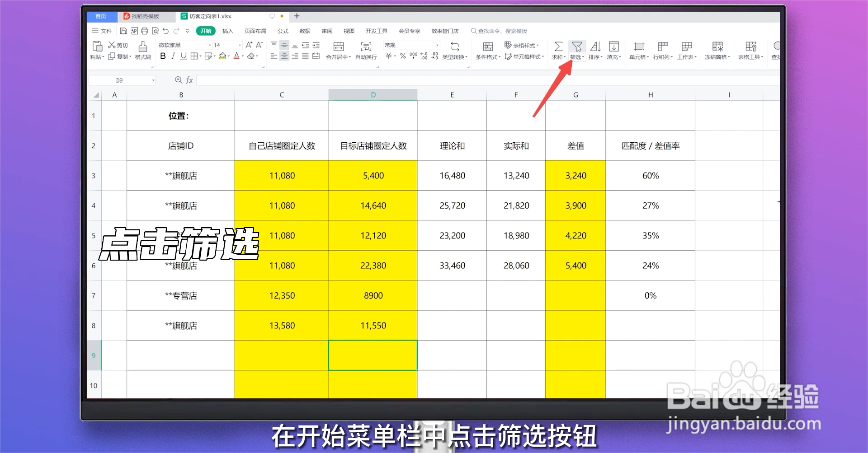Click the 剪切 cut scissors icon
The height and width of the screenshot is (453, 868).
click(112, 45)
